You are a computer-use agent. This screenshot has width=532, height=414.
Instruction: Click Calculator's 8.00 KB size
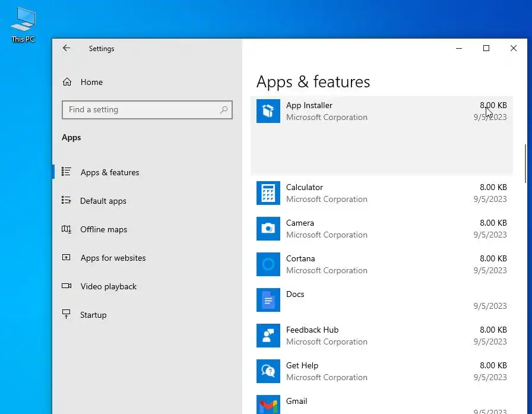coord(493,187)
